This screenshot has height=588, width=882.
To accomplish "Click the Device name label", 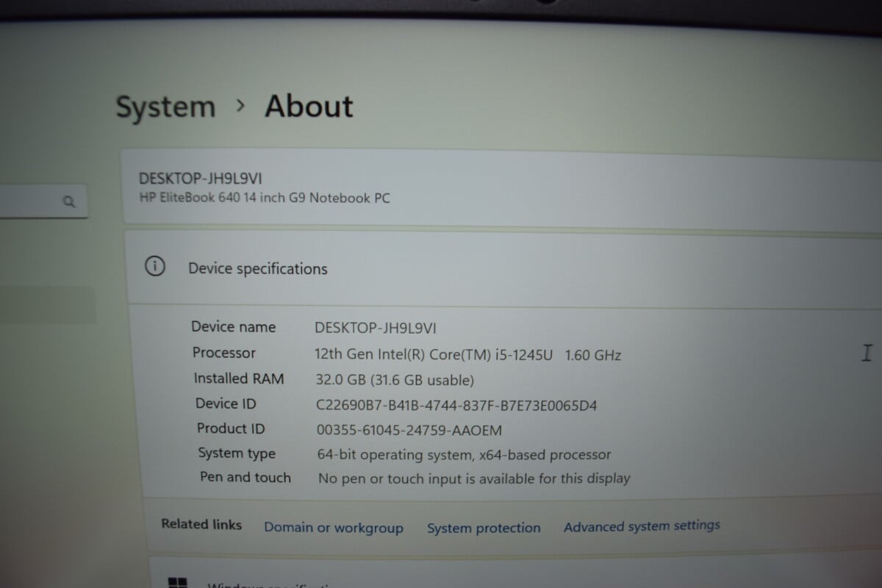I will (x=234, y=327).
